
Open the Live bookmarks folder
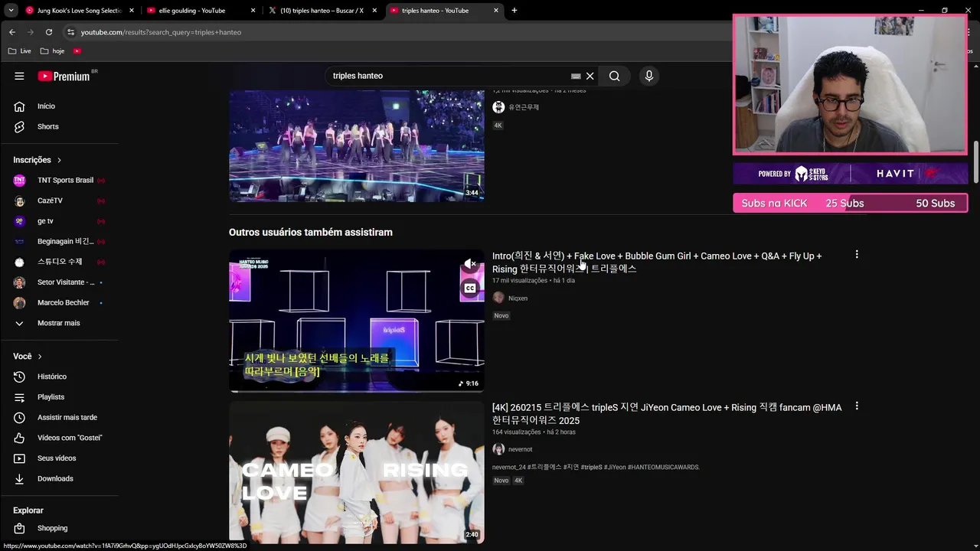point(20,51)
